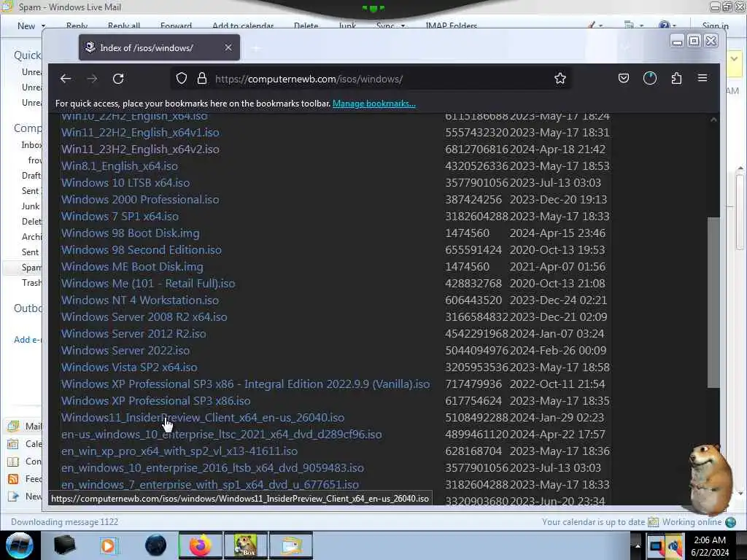The width and height of the screenshot is (747, 560).
Task: Open the Windows Start orb
Action: [x=19, y=545]
